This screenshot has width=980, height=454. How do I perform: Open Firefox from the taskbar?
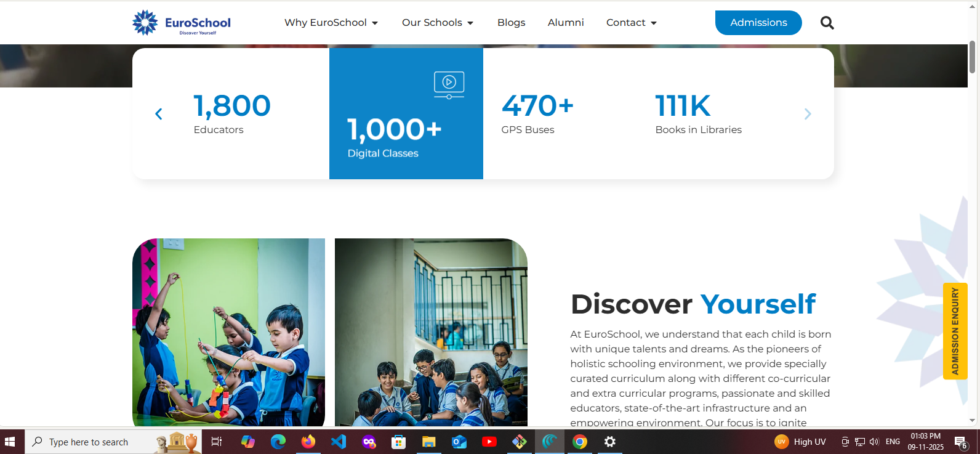[x=308, y=442]
